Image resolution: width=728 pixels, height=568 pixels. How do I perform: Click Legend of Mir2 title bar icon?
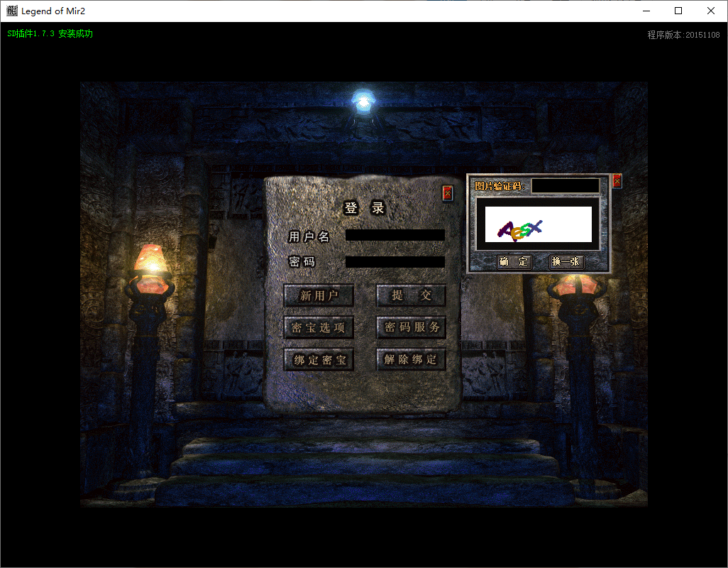pos(12,11)
